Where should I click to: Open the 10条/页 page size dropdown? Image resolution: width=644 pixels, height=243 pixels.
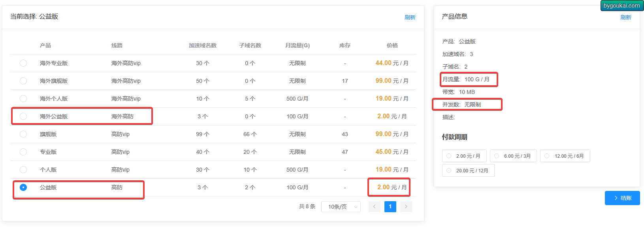341,207
